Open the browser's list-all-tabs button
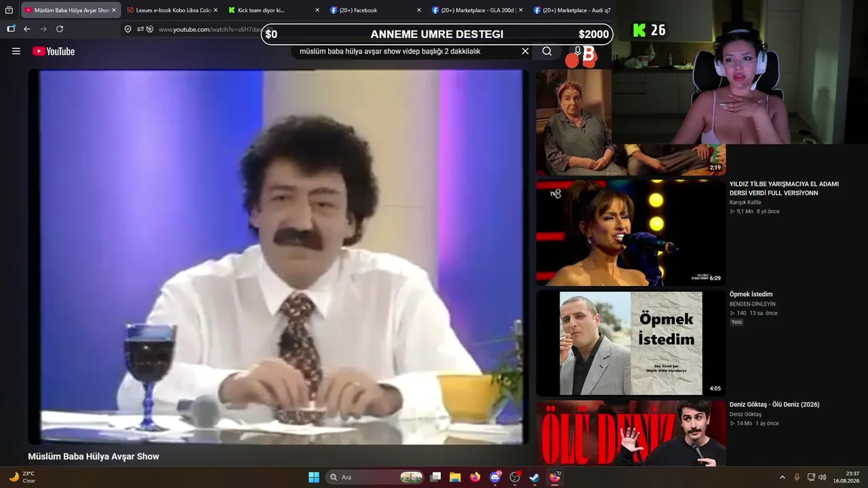 coord(9,10)
